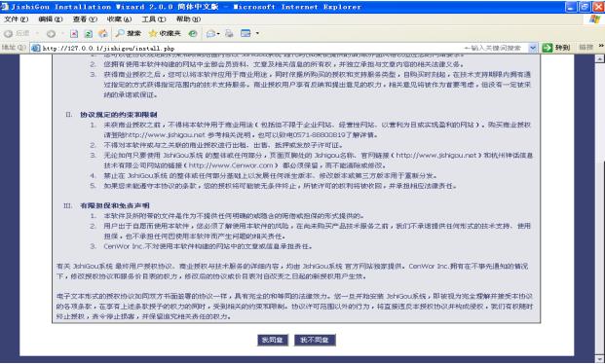Click the green 转到 Go button
Image resolution: width=605 pixels, height=364 pixels.
556,48
